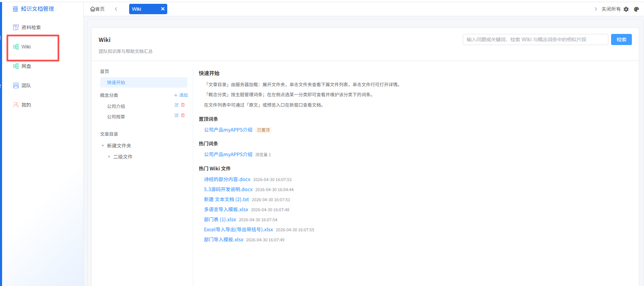The height and width of the screenshot is (286, 644).
Task: Click the edit icon for 公司介绍
Action: click(177, 105)
